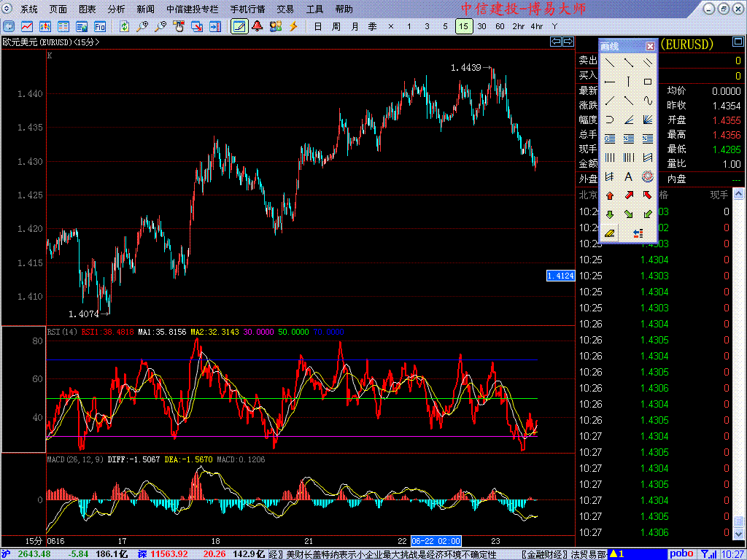Select the eraser tool in drawing palette
Image resolution: width=747 pixels, height=560 pixels.
(610, 233)
